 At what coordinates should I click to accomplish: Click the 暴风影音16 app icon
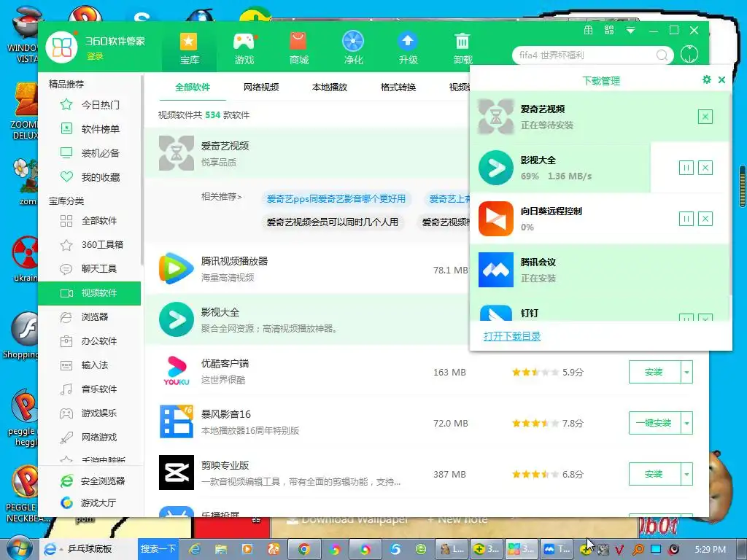click(177, 421)
